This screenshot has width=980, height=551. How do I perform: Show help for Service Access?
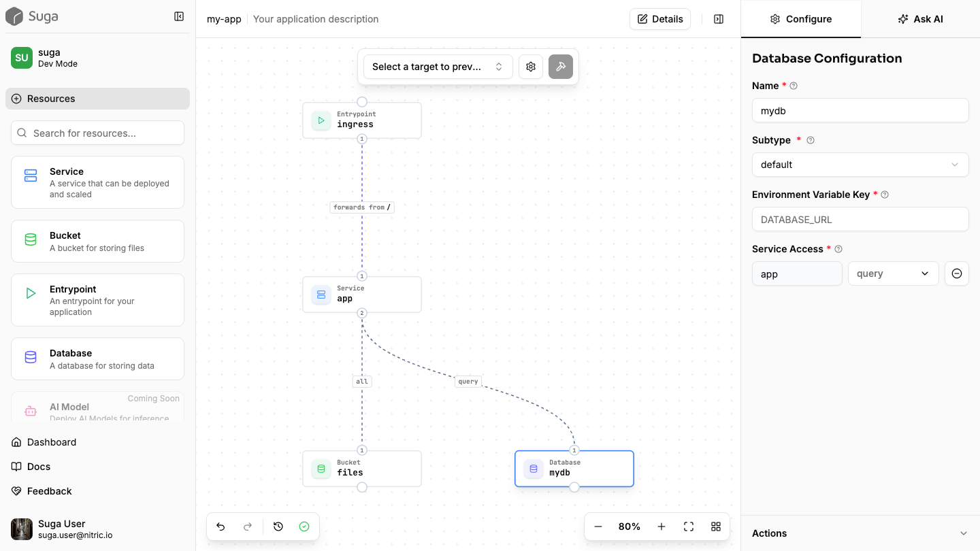[838, 249]
